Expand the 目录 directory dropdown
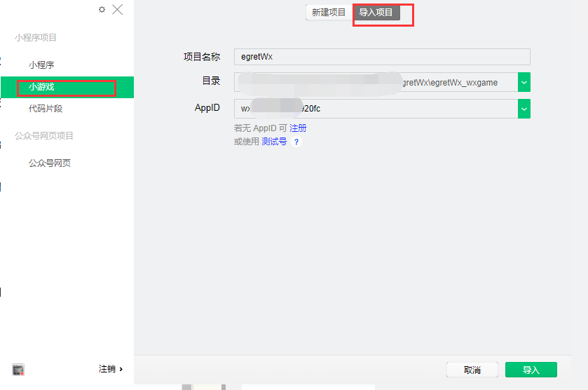This screenshot has height=390, width=588. (524, 82)
